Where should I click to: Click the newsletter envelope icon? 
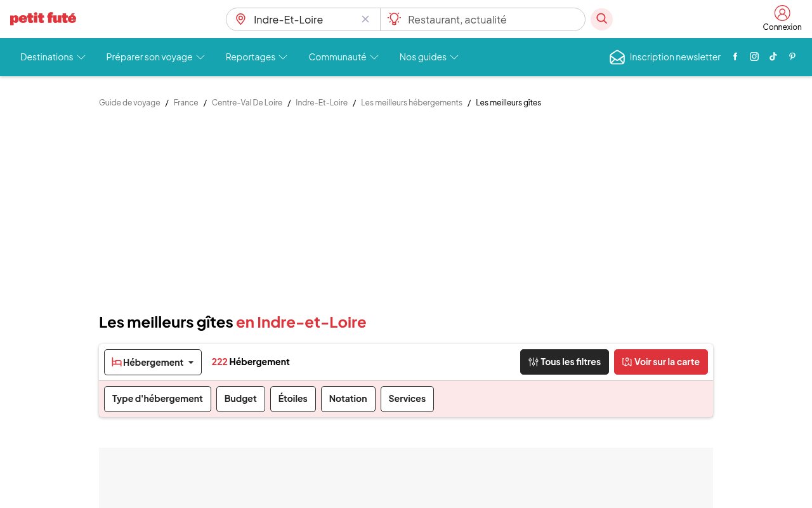coord(617,57)
